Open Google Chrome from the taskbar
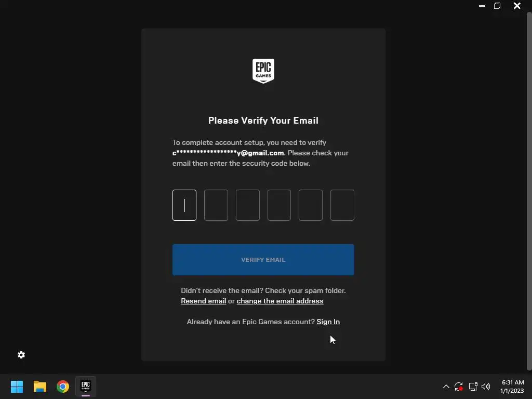532x399 pixels. coord(63,387)
